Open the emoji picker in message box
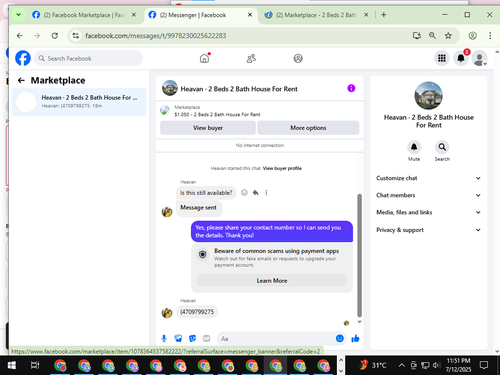 tap(340, 339)
